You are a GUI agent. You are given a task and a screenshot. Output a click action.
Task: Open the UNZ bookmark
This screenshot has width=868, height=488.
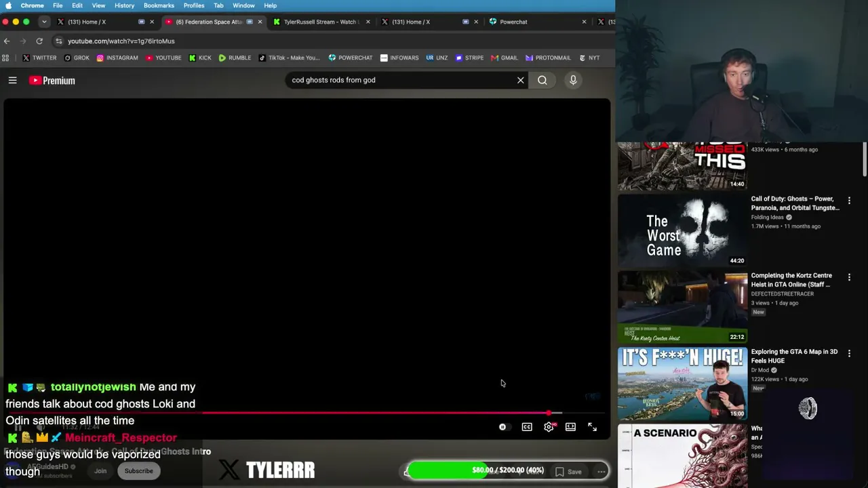point(437,58)
